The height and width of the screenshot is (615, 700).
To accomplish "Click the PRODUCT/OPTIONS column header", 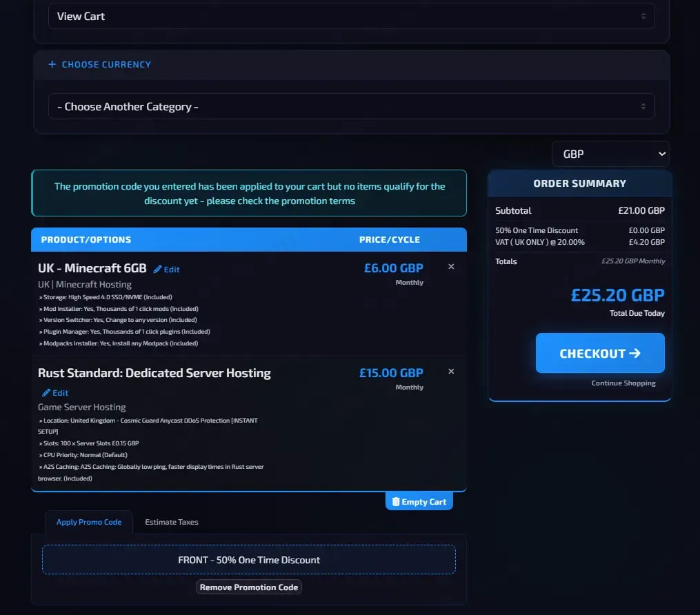I will 86,240.
